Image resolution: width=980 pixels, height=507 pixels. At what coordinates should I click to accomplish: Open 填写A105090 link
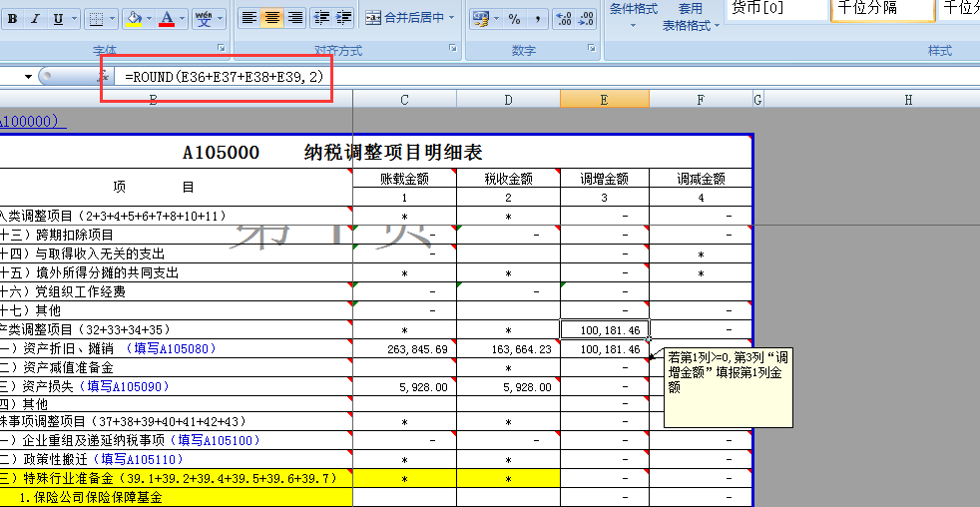click(x=124, y=386)
